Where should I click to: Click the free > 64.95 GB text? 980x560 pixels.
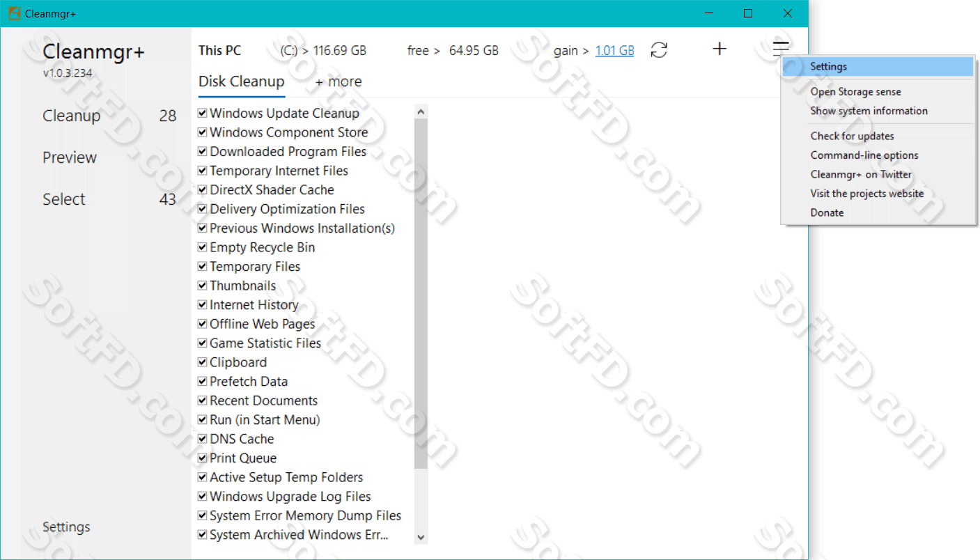[x=453, y=50]
